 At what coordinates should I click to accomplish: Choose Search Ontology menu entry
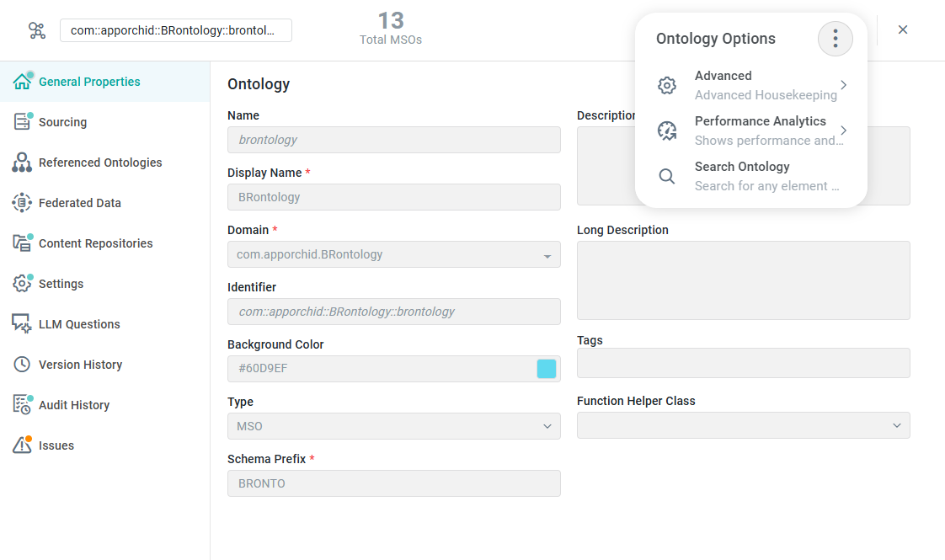coord(751,176)
